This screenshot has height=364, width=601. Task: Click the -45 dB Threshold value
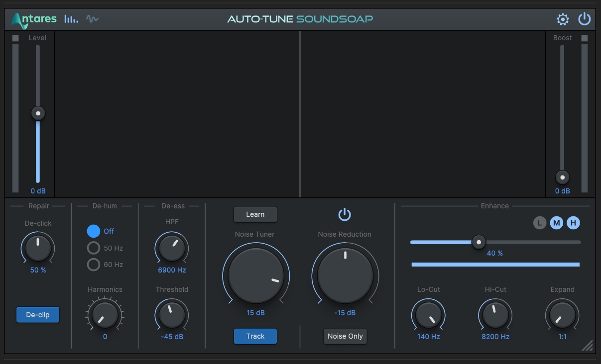[172, 337]
